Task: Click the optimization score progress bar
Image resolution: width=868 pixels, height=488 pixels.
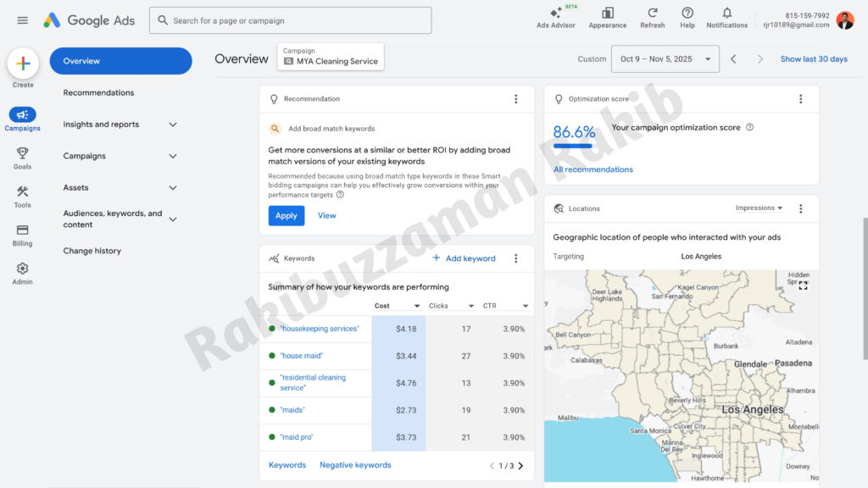Action: 574,144
